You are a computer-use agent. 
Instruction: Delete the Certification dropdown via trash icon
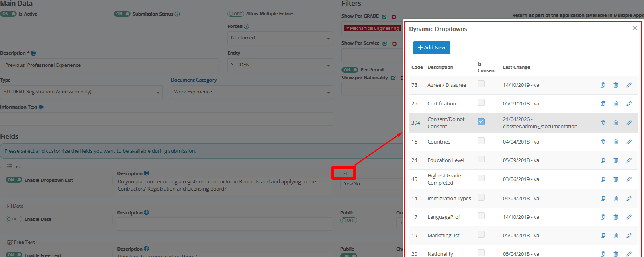click(x=615, y=104)
